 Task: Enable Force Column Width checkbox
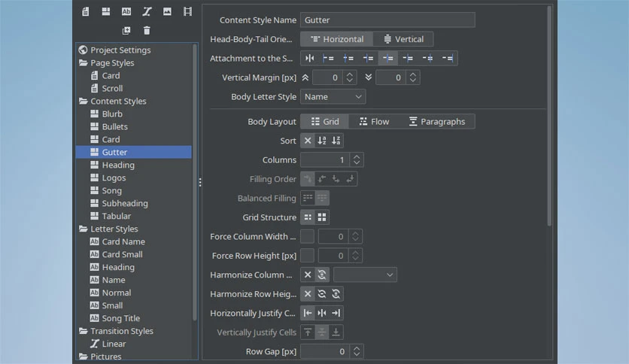(307, 236)
